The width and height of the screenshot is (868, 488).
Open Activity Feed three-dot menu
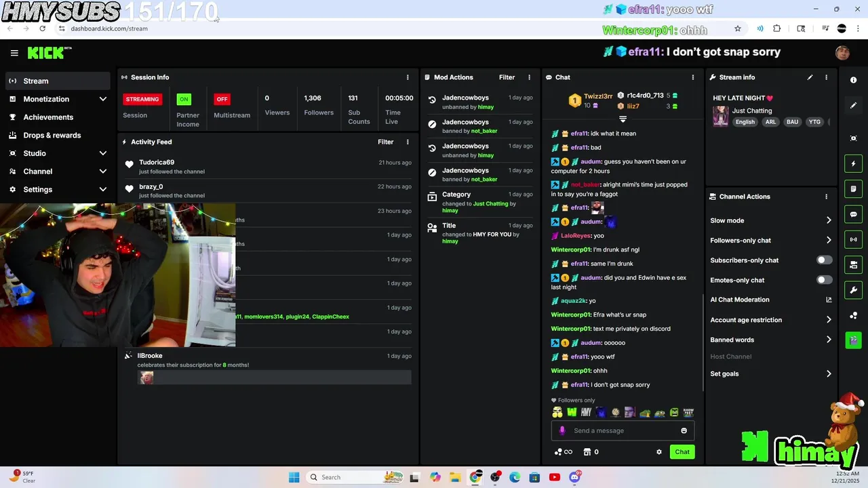(x=408, y=142)
